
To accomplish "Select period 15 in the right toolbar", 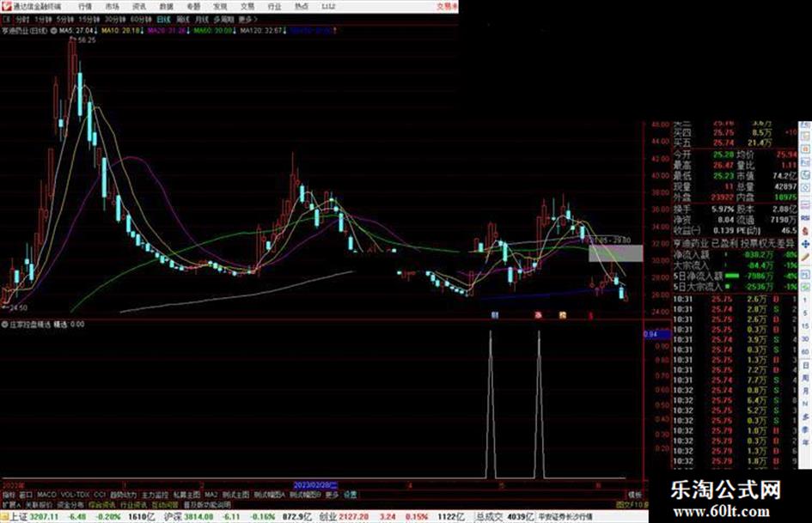I will [x=805, y=326].
